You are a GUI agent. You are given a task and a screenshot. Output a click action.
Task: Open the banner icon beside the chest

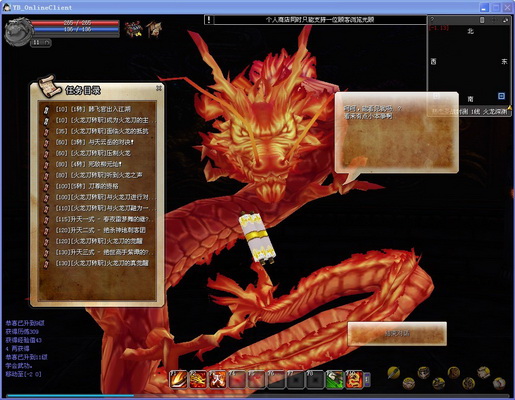(154, 29)
